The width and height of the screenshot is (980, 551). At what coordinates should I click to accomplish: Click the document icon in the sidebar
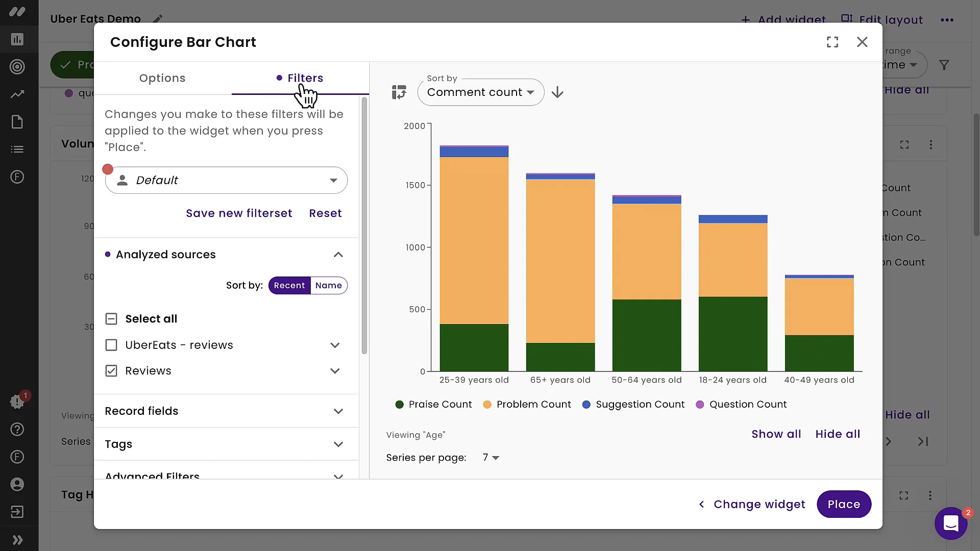tap(17, 122)
